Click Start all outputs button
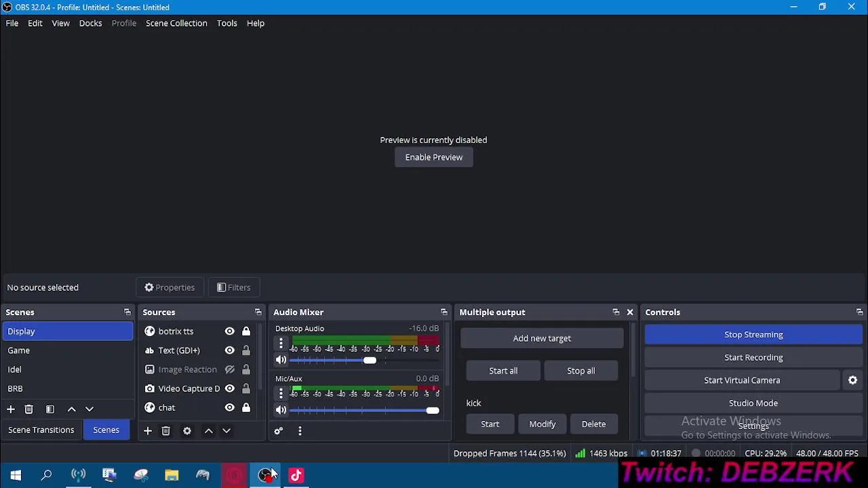 tap(503, 371)
